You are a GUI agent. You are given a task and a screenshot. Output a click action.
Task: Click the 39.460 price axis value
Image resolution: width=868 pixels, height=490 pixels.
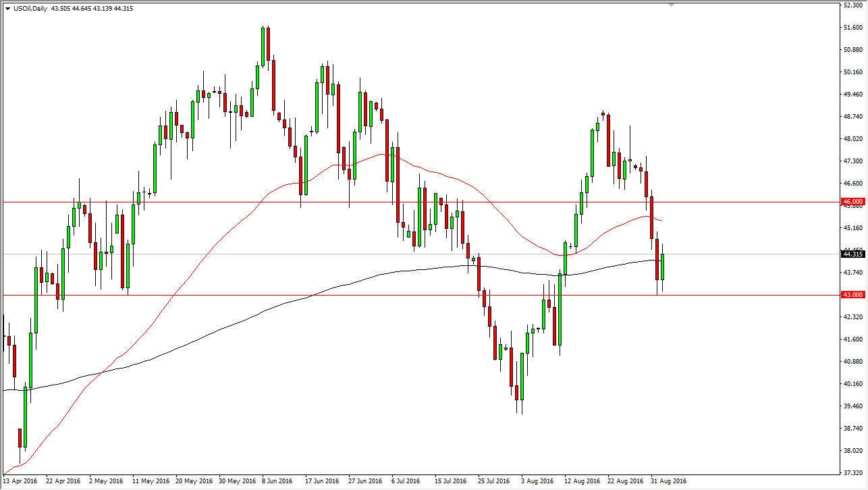click(x=853, y=406)
